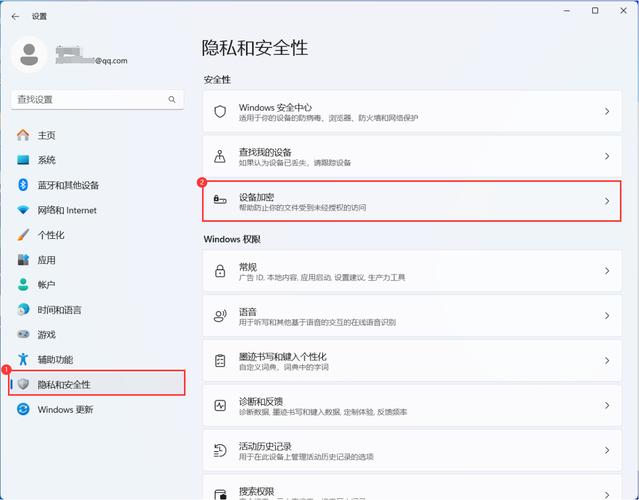Expand Windows 安全中心 chevron
This screenshot has width=639, height=500.
[607, 111]
